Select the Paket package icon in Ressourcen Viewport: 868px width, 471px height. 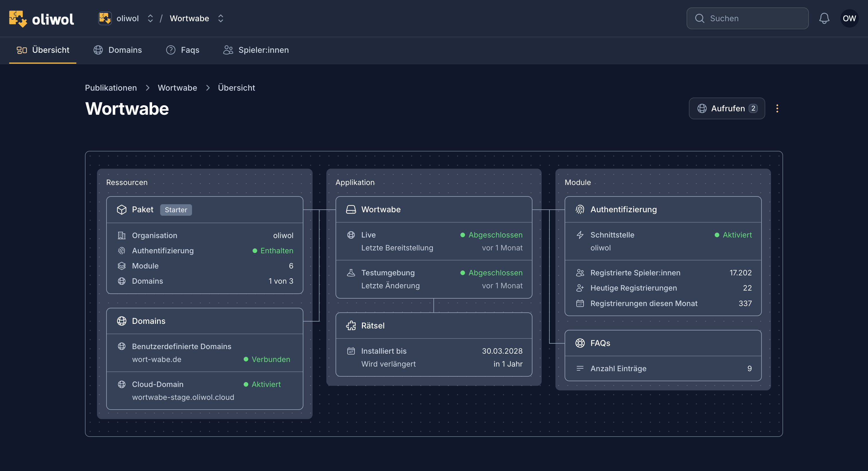pos(121,209)
